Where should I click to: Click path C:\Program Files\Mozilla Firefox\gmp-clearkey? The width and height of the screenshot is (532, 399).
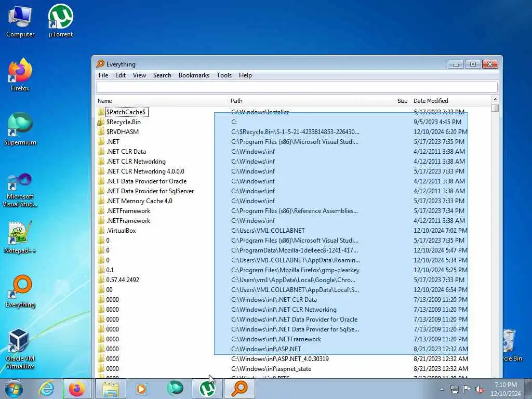295,270
